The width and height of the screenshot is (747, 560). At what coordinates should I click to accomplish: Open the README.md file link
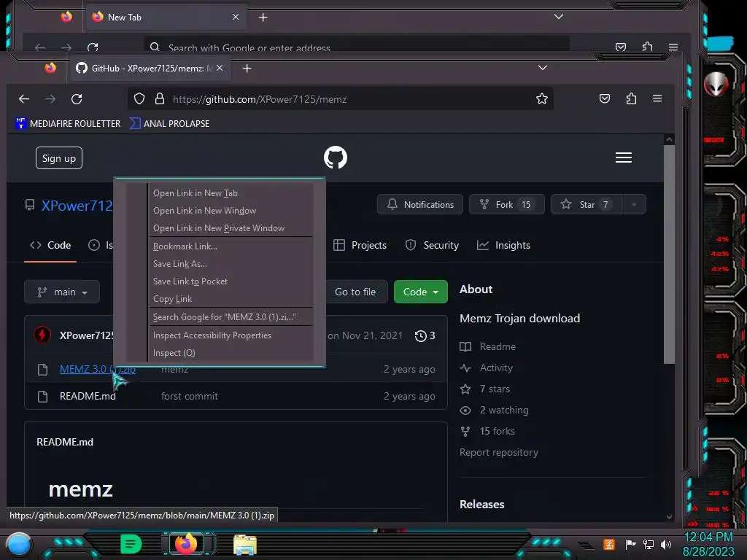click(x=88, y=396)
